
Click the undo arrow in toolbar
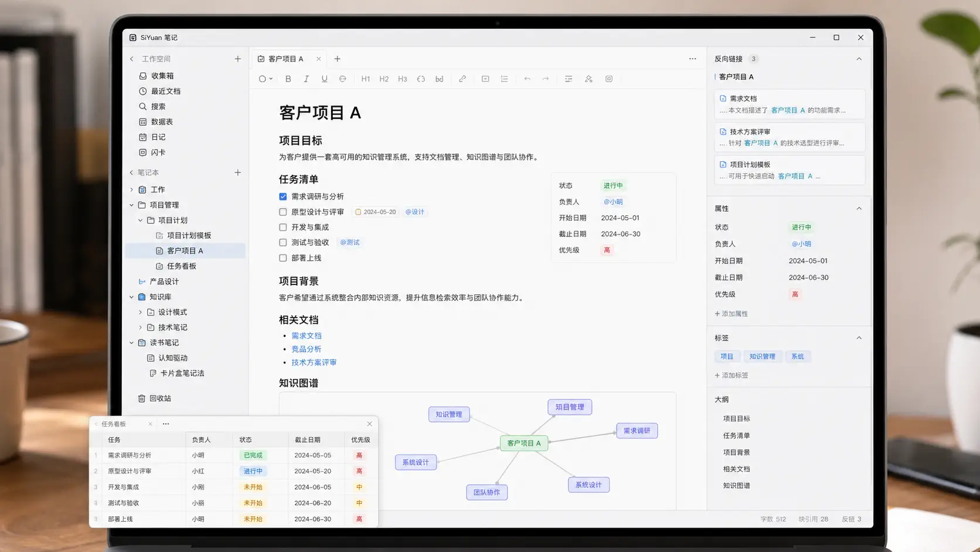[527, 79]
